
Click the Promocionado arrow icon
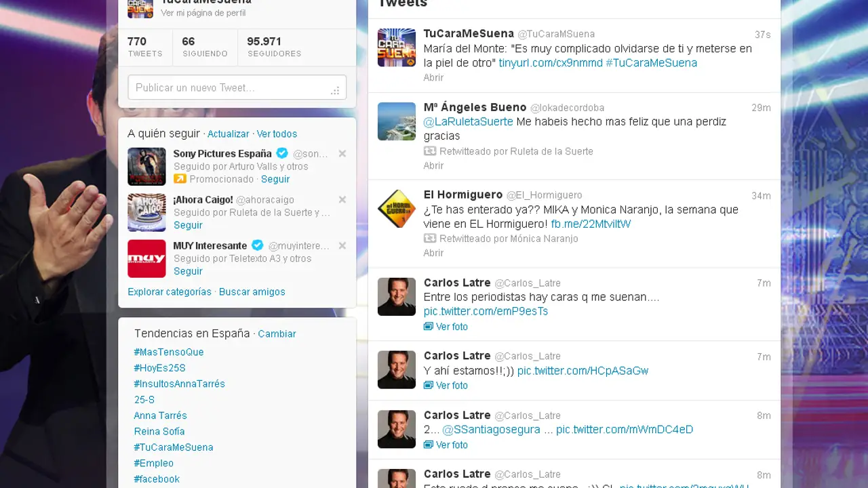click(x=180, y=179)
